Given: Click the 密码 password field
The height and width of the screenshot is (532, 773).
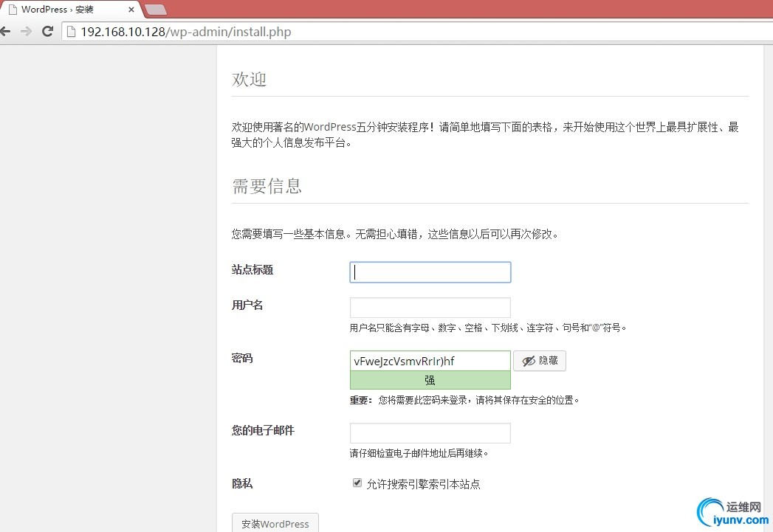Looking at the screenshot, I should point(430,361).
